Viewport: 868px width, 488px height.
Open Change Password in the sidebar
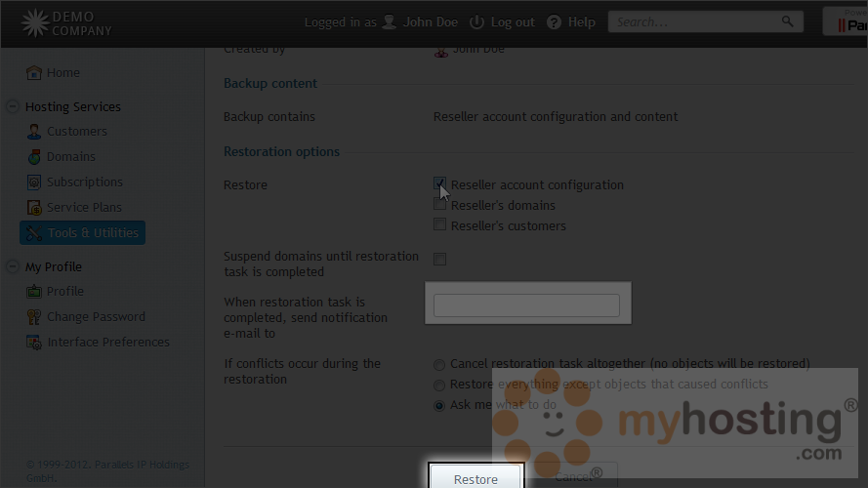coord(96,317)
